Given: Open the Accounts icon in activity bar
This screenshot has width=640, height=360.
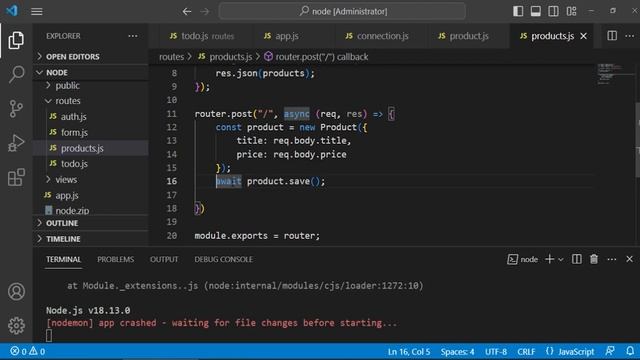Looking at the screenshot, I should point(16,291).
